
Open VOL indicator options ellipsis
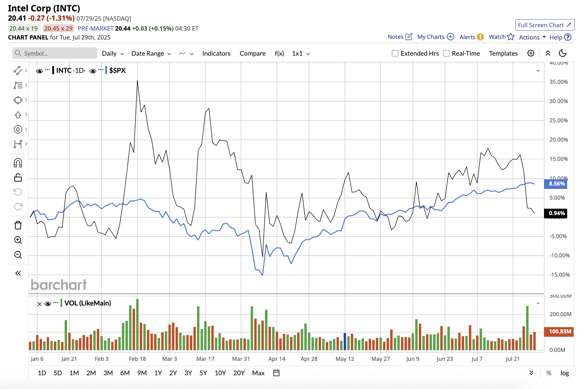point(56,302)
